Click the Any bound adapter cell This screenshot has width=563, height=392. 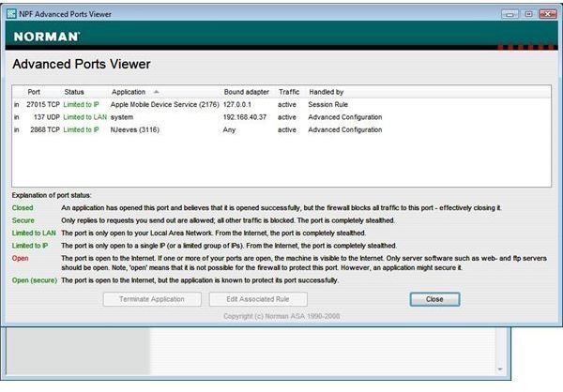(x=229, y=129)
